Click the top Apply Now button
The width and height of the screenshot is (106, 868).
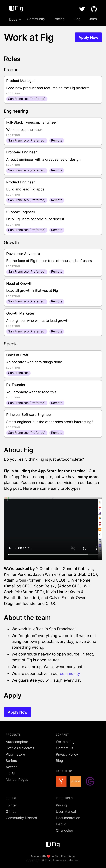88,37
